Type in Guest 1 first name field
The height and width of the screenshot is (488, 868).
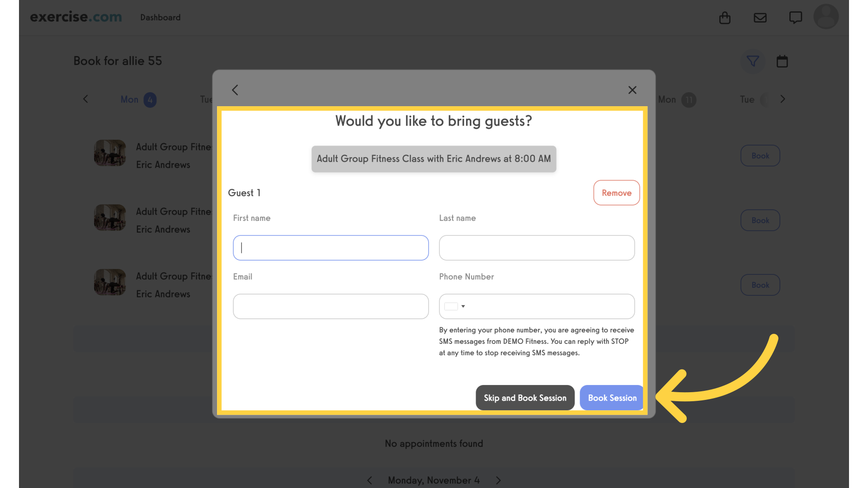331,247
